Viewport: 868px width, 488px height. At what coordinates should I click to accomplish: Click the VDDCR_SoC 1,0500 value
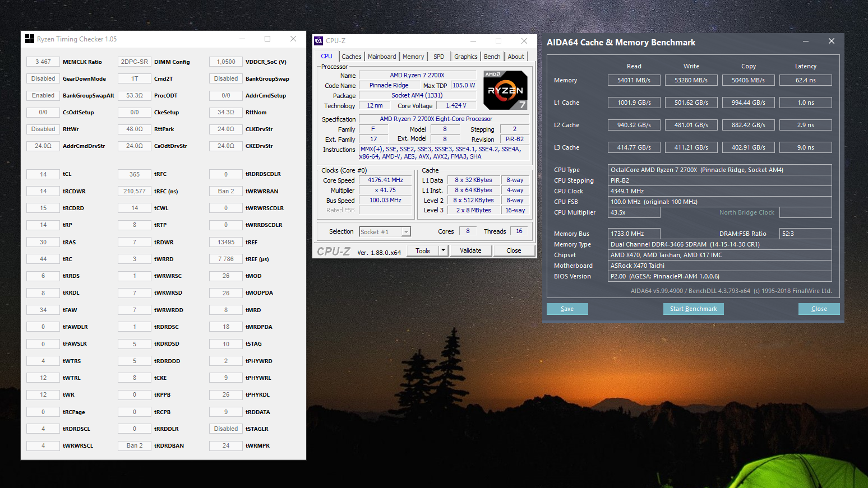[226, 62]
